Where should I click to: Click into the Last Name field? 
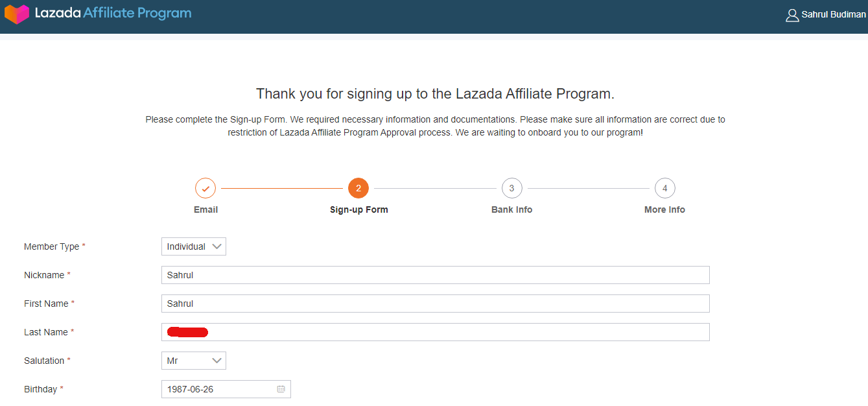click(435, 332)
